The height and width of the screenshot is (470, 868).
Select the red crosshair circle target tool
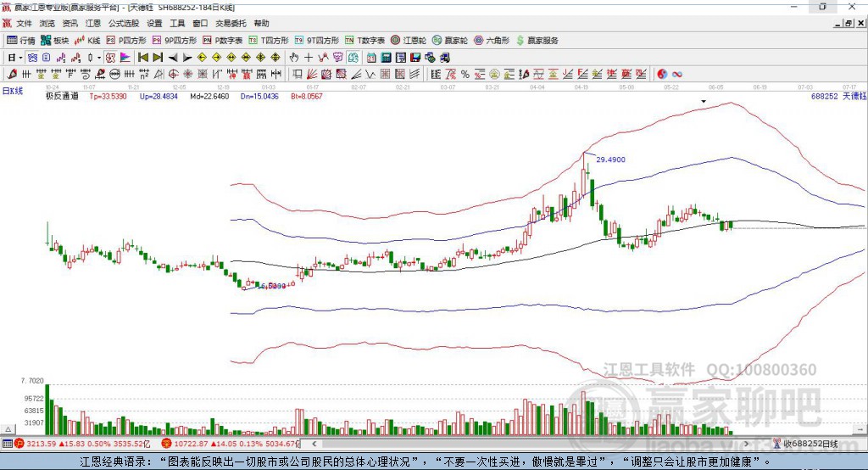[173, 75]
